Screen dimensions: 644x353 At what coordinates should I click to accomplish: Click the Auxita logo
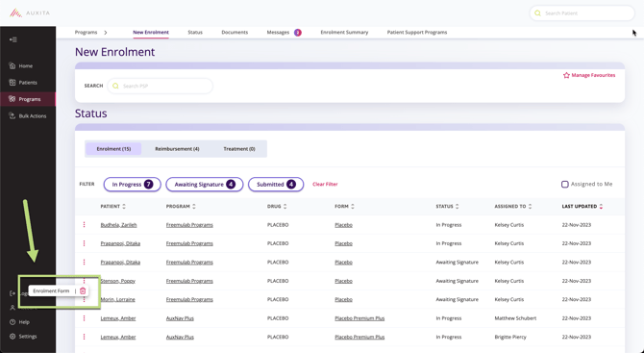(x=30, y=13)
